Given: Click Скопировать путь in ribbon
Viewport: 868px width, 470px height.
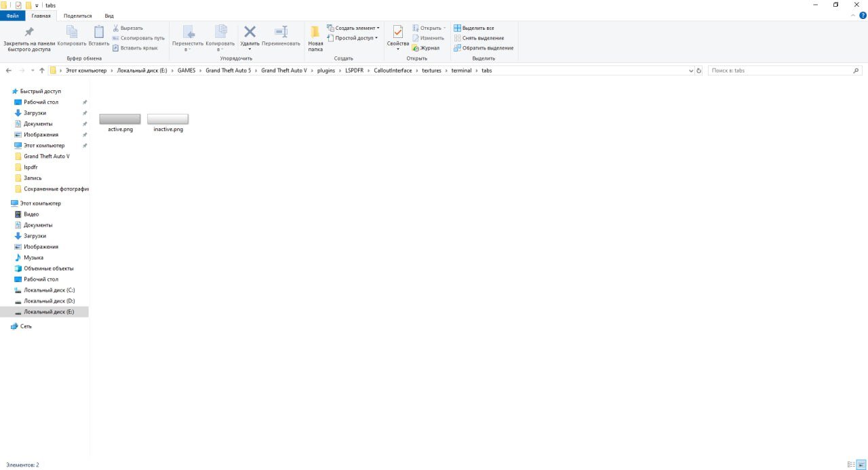Looking at the screenshot, I should (138, 38).
